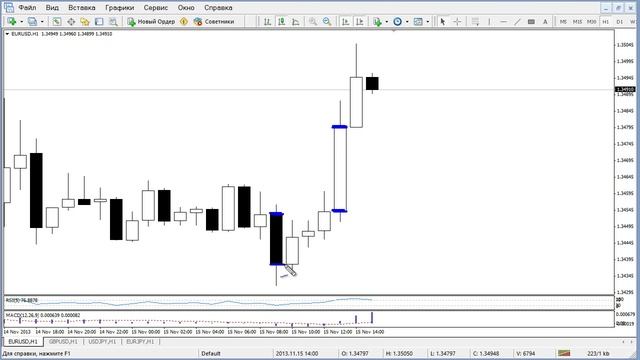The image size is (640, 360).
Task: Toggle Советники expert advisors on or off
Action: tap(214, 22)
